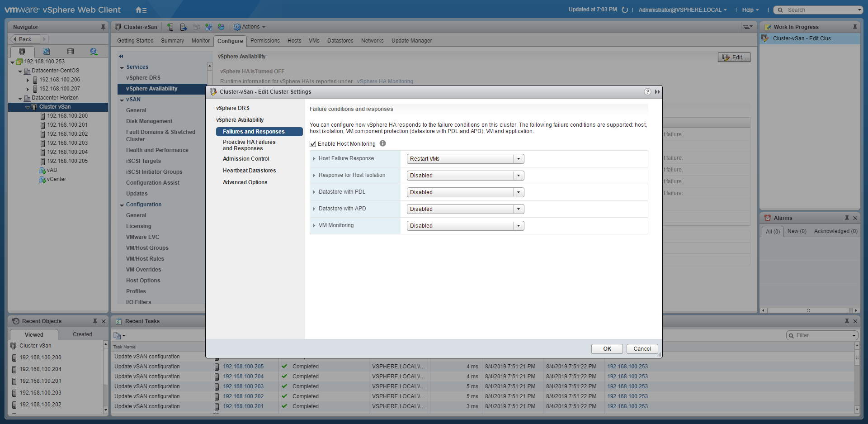The width and height of the screenshot is (868, 424).
Task: Click the help question mark icon in dialog
Action: coord(647,92)
